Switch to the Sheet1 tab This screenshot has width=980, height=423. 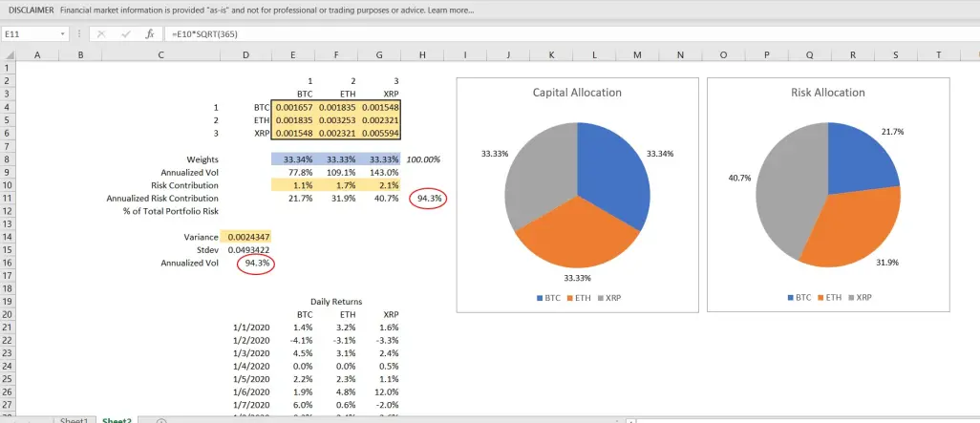pyautogui.click(x=74, y=420)
